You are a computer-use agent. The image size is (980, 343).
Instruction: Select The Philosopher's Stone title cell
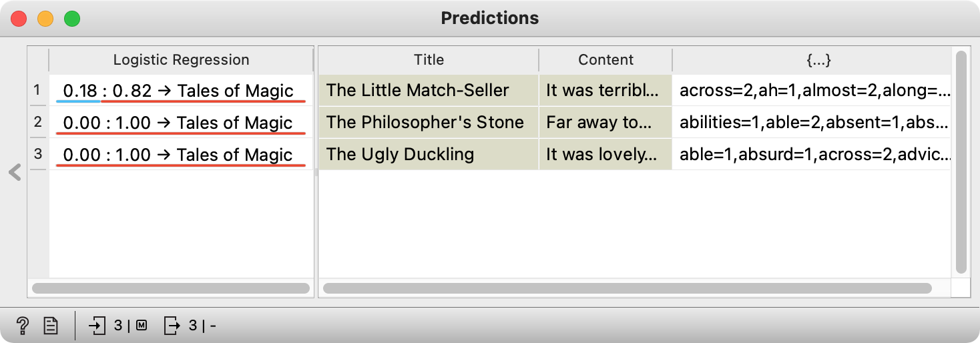click(429, 122)
